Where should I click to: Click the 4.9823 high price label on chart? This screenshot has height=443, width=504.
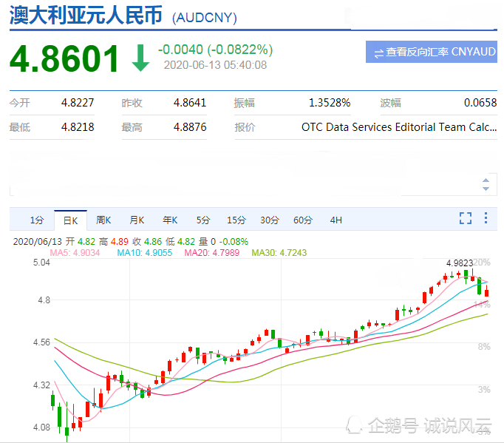pos(460,263)
